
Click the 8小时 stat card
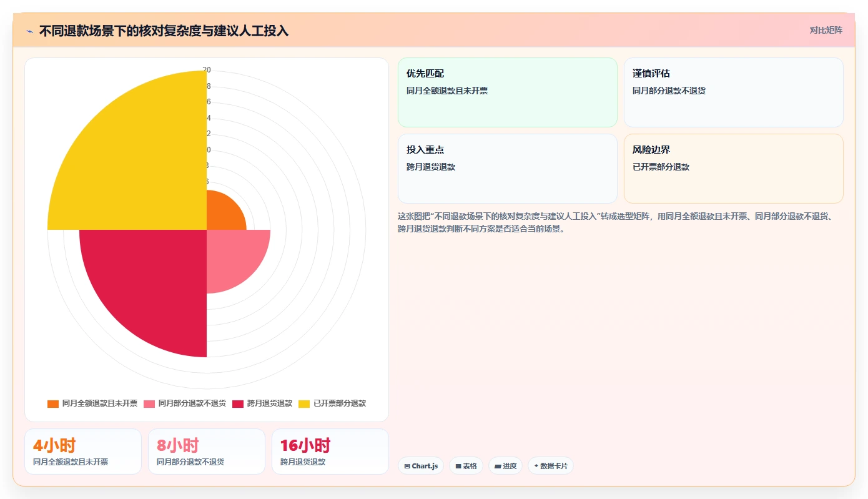pos(207,452)
